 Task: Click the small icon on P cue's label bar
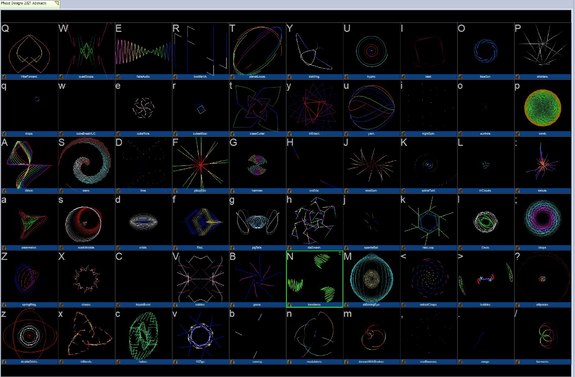[x=517, y=77]
